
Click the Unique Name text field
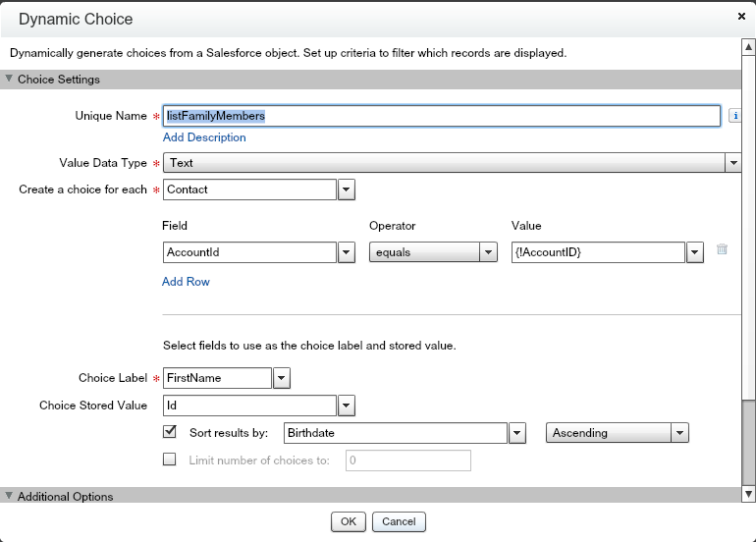[x=442, y=116]
